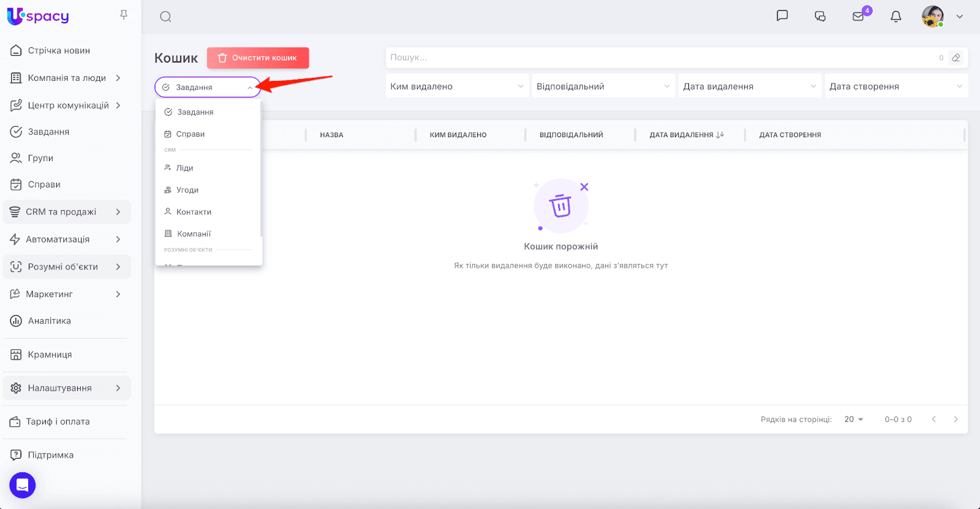Sort by the ДАТА СТВОРЕННЯ column header
This screenshot has width=980, height=509.
point(790,135)
